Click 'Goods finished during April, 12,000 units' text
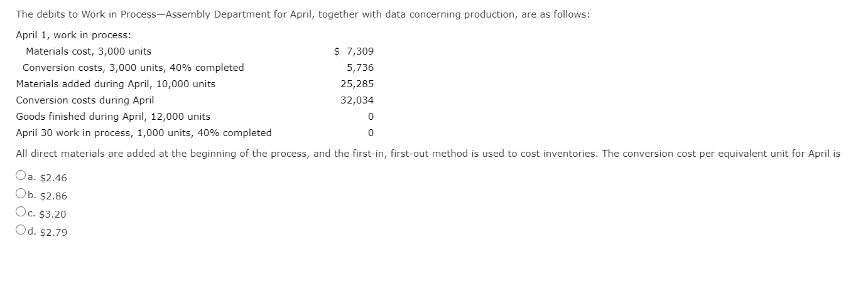Viewport: 868px width, 286px height. 113,117
